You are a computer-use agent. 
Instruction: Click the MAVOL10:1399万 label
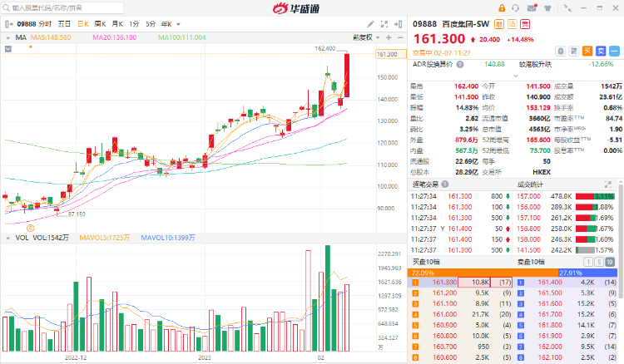point(168,238)
